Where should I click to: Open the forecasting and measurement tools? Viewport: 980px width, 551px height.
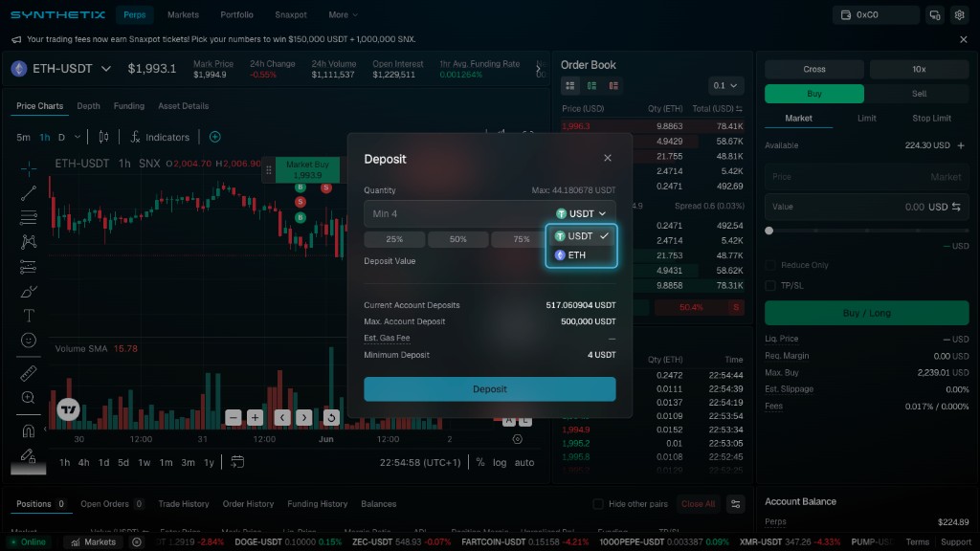tap(28, 267)
